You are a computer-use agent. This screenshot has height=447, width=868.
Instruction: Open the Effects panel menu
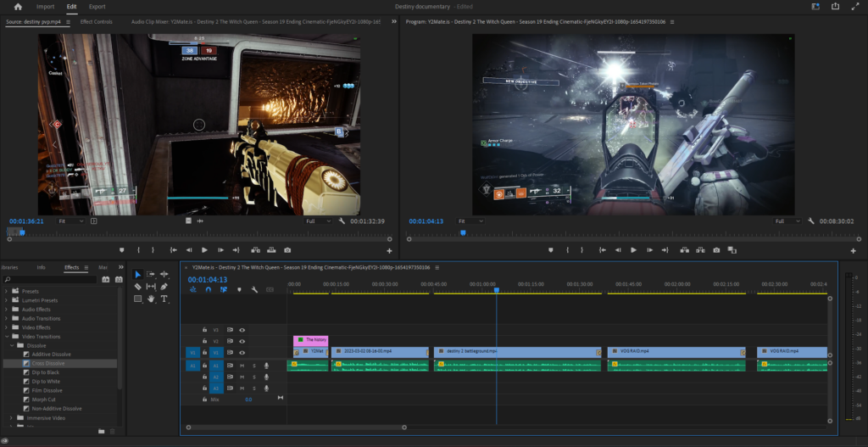86,267
